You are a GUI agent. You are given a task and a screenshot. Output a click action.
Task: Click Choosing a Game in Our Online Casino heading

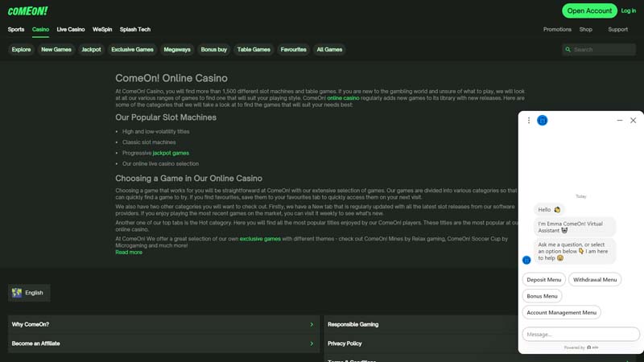pyautogui.click(x=188, y=179)
